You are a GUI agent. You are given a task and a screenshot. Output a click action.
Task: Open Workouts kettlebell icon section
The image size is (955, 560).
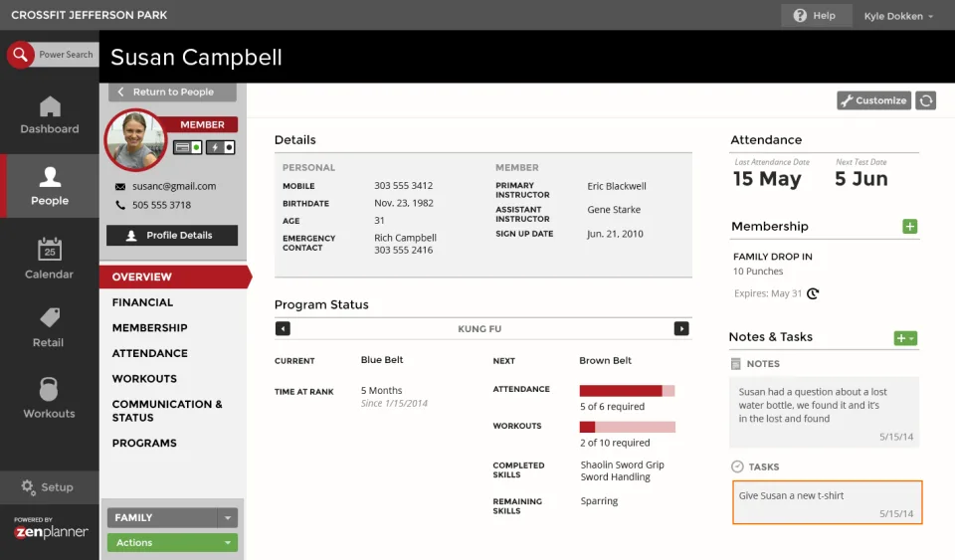49,389
